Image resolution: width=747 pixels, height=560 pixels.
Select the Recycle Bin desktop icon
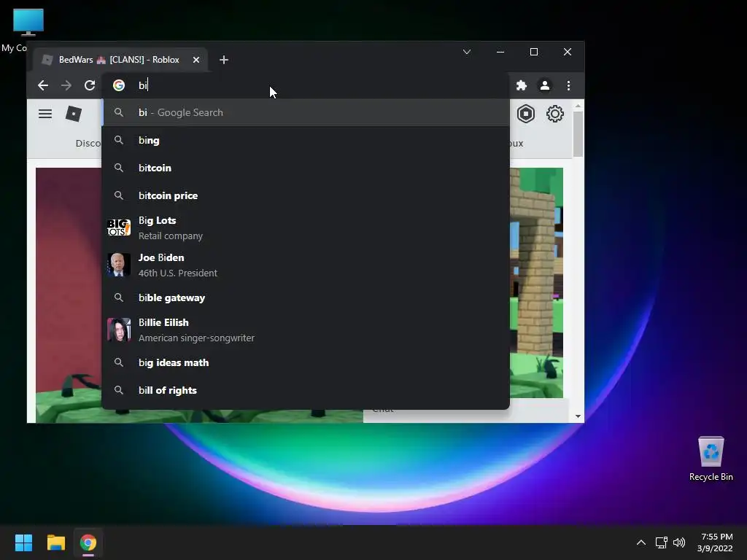[x=711, y=459]
